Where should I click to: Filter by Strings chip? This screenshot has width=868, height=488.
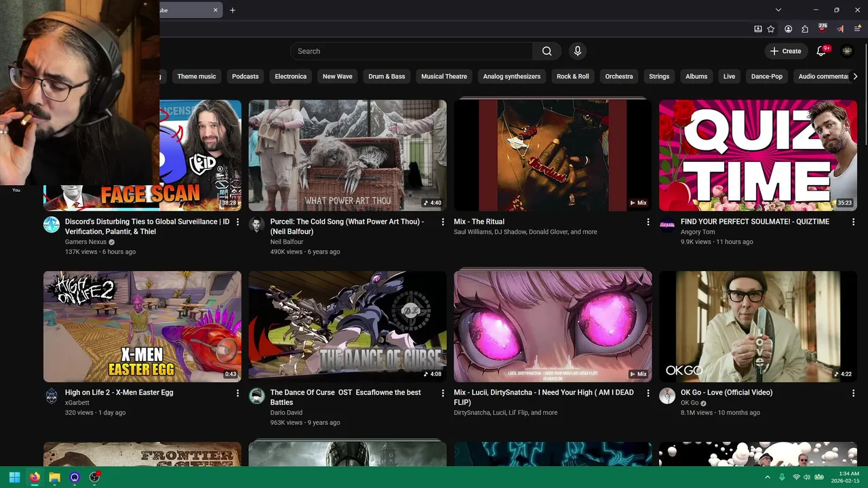[659, 77]
